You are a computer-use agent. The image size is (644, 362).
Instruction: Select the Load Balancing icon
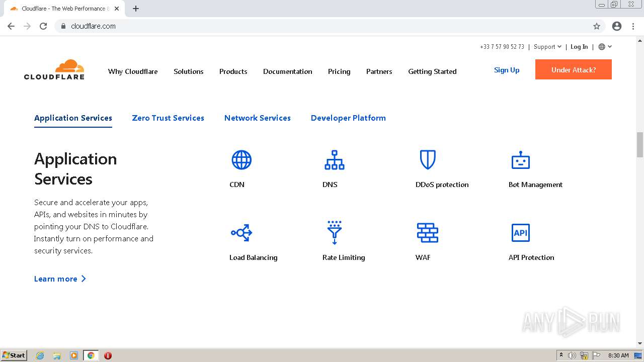(242, 232)
